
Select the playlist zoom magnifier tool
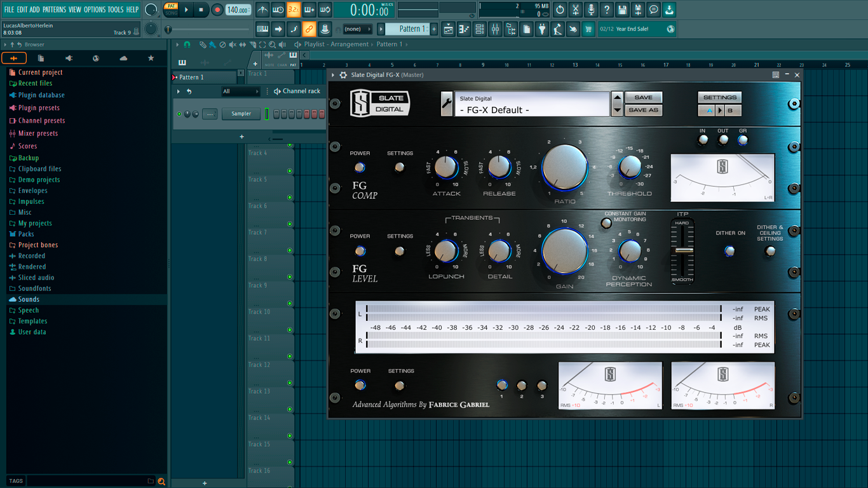coord(272,45)
